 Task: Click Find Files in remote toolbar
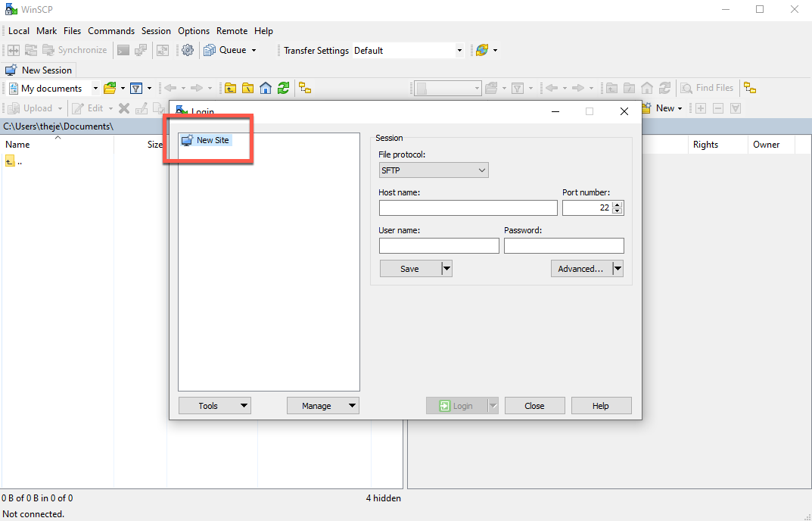pos(707,88)
